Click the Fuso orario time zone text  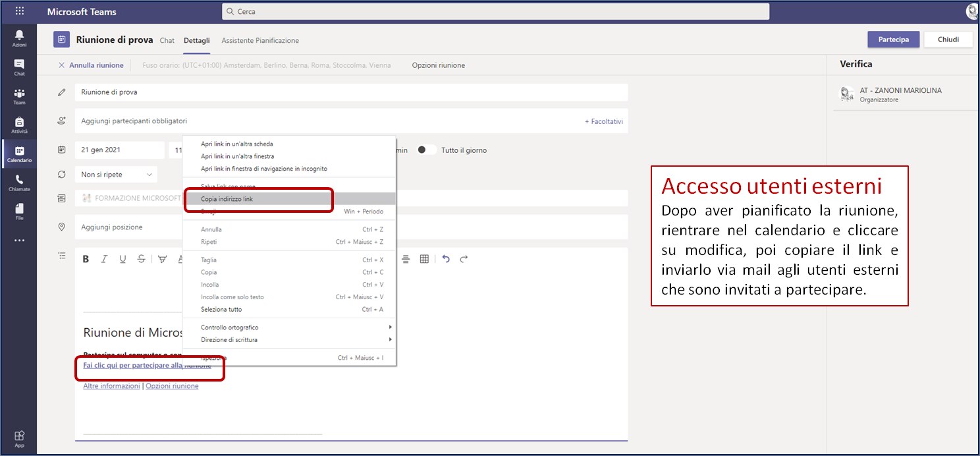click(x=267, y=65)
